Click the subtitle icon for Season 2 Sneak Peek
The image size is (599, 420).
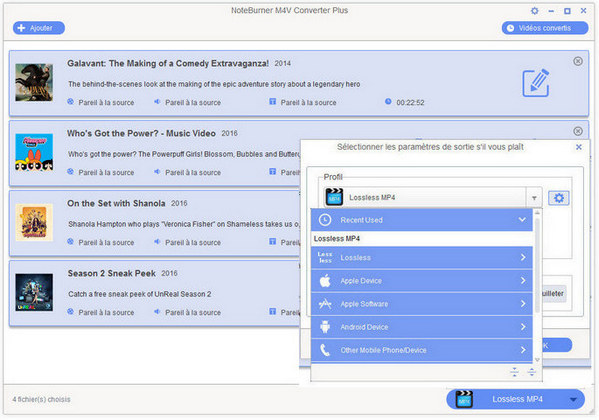[272, 311]
